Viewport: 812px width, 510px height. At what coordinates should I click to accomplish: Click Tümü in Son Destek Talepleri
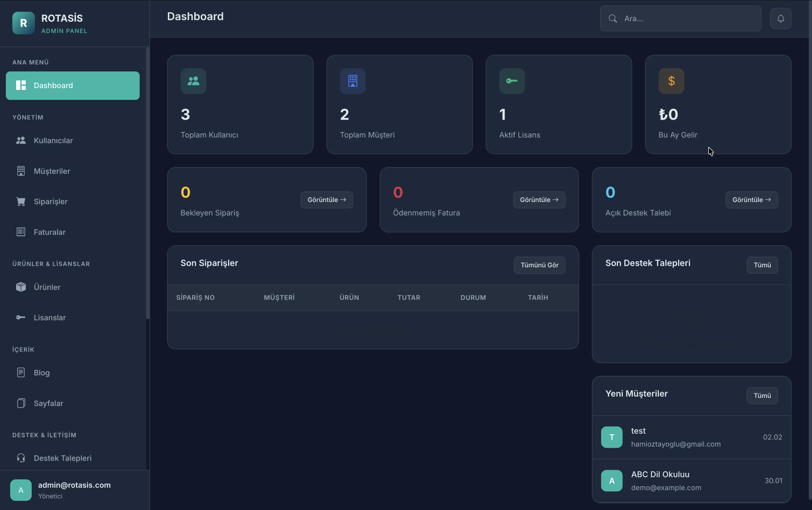[x=762, y=265]
